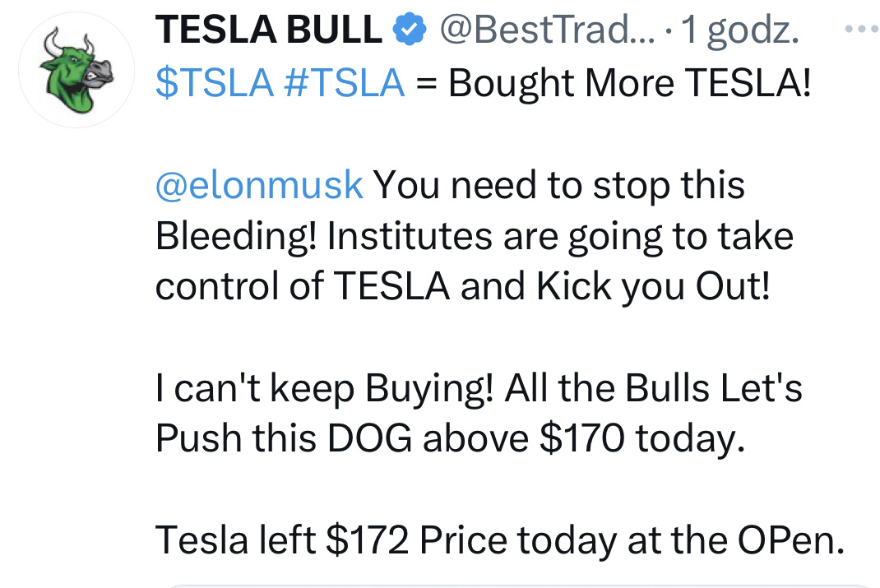
Task: Open the attached card below the tweet
Action: 518,585
